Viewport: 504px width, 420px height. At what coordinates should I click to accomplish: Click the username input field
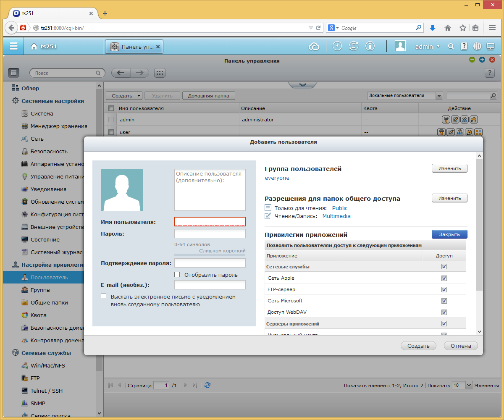tap(210, 221)
